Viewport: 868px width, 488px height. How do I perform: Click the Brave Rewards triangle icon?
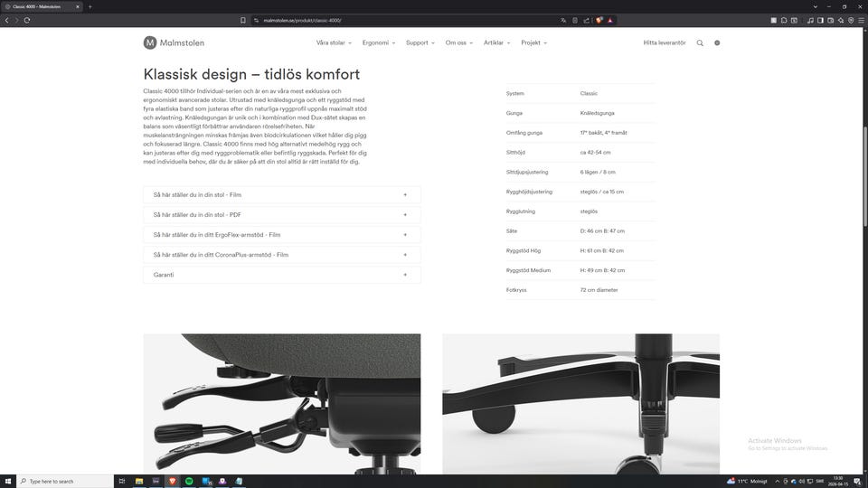610,21
